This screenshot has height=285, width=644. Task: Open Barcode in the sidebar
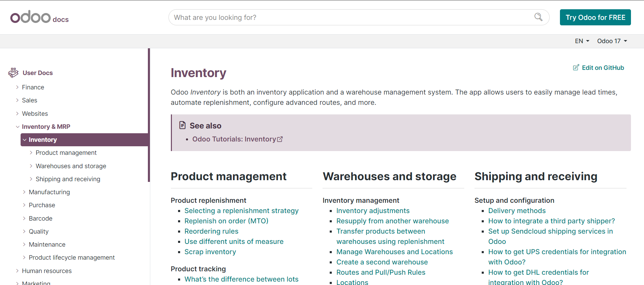(40, 219)
